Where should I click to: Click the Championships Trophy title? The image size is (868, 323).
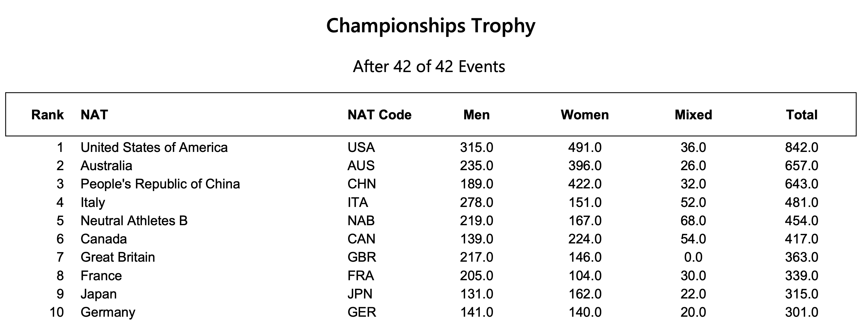tap(430, 26)
